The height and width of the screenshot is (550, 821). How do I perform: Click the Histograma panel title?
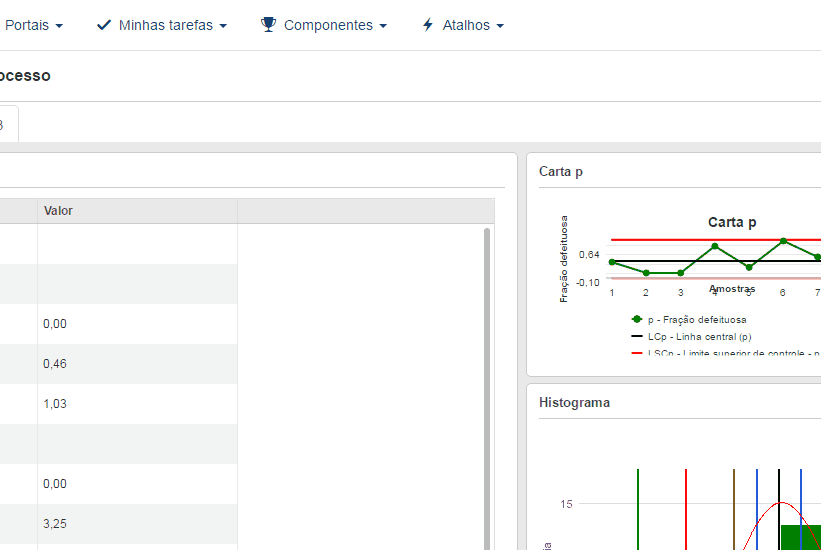(574, 402)
